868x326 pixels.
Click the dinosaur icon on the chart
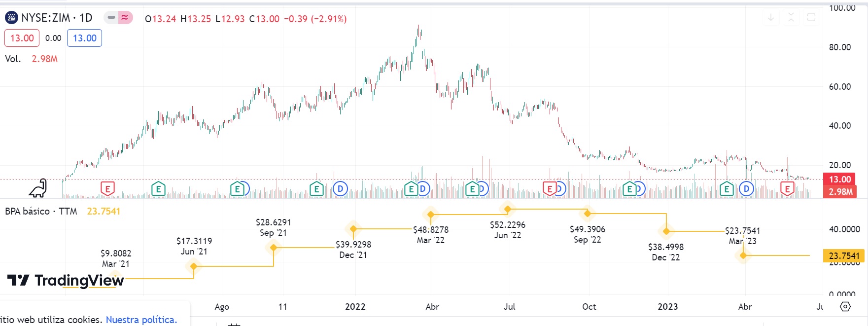point(38,188)
